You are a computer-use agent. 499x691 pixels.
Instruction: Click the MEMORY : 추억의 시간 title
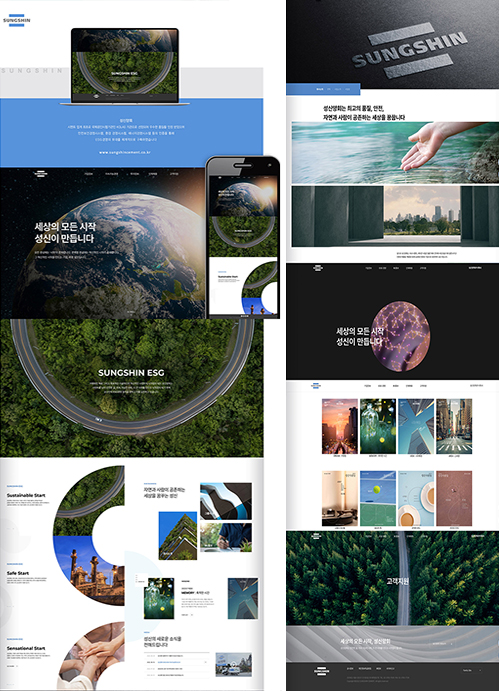tap(196, 593)
